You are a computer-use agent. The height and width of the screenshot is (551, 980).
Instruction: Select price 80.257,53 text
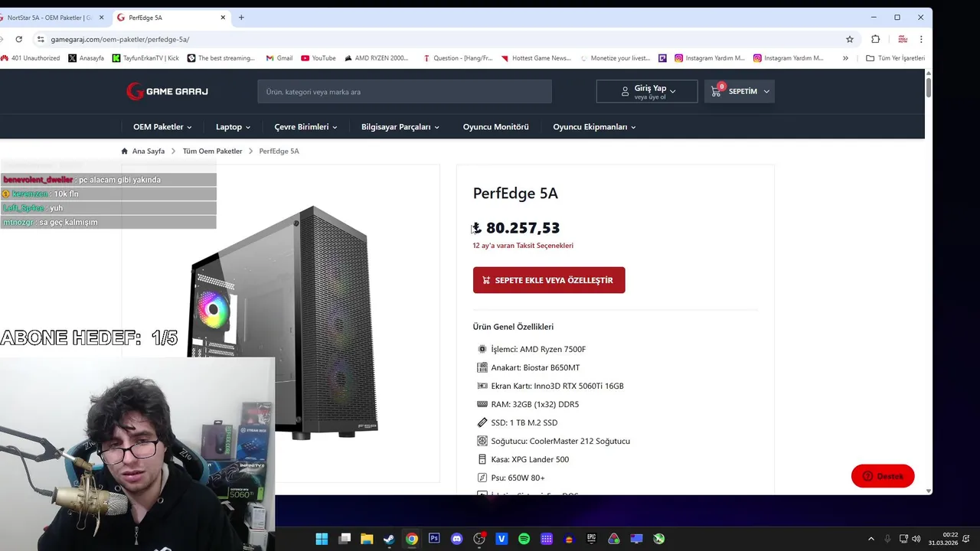pos(523,228)
